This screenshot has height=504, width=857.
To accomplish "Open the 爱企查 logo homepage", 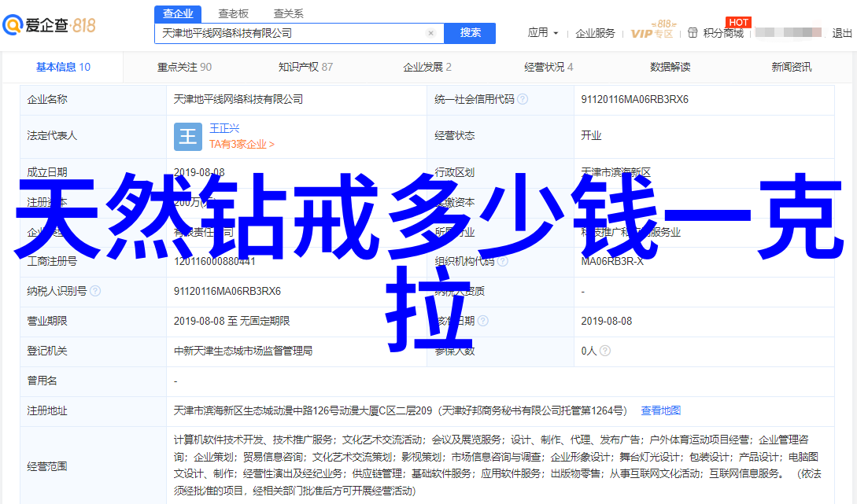I will point(50,25).
